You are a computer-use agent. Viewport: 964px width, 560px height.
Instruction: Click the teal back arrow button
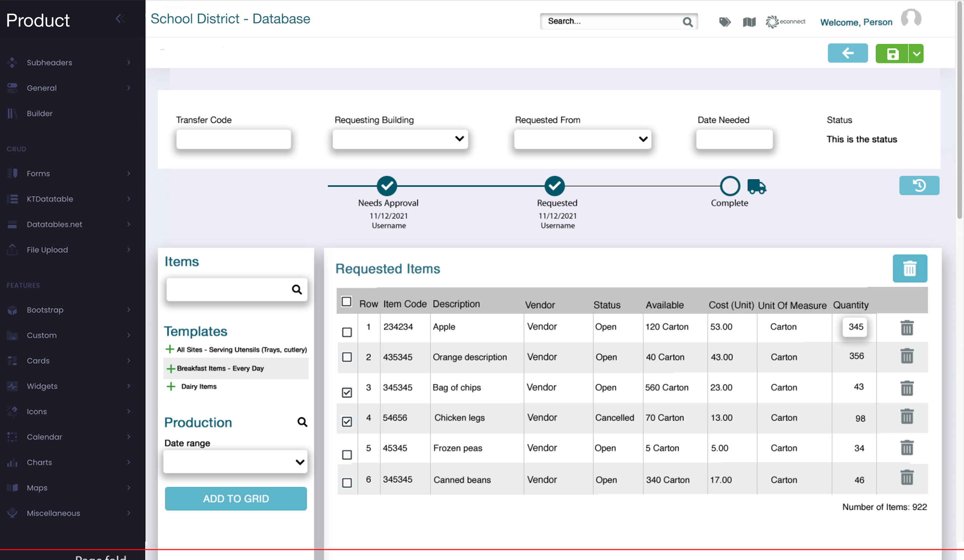848,54
